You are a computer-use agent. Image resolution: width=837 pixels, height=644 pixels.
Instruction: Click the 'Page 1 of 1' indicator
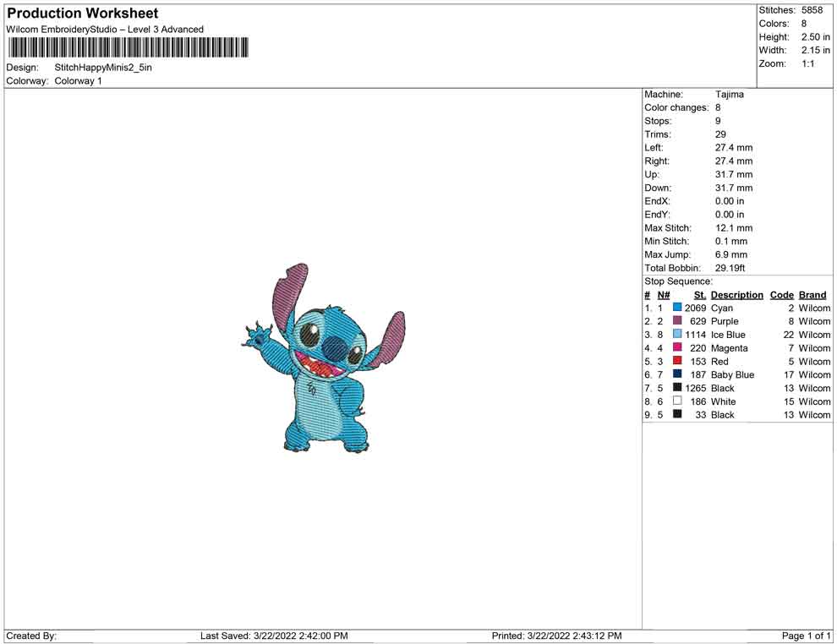(806, 636)
